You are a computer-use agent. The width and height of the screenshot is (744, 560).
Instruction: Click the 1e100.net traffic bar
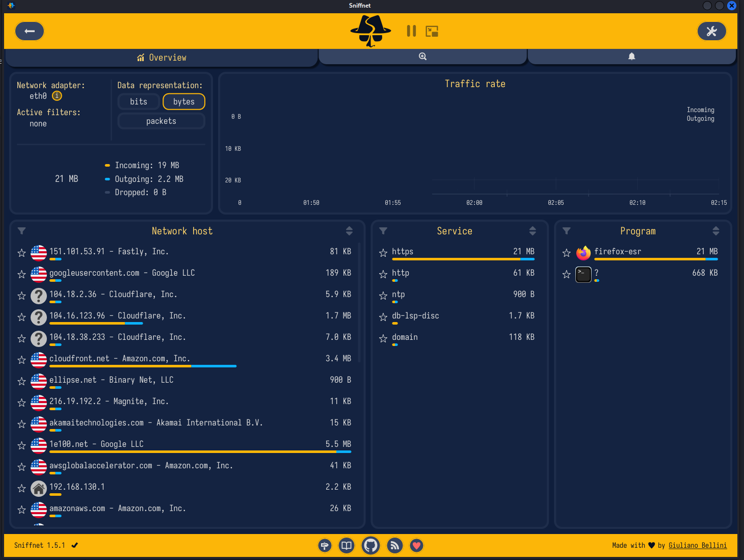200,452
